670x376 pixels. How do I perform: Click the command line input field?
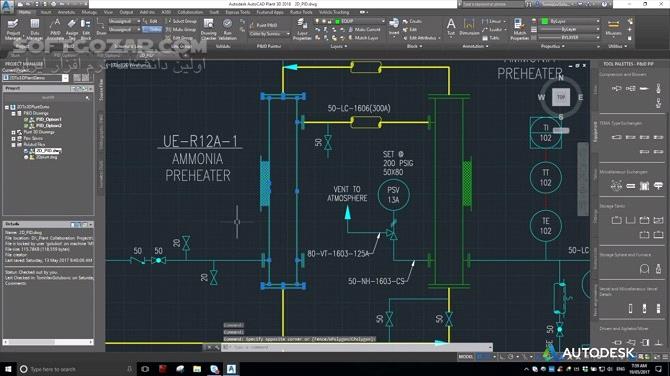(356, 347)
